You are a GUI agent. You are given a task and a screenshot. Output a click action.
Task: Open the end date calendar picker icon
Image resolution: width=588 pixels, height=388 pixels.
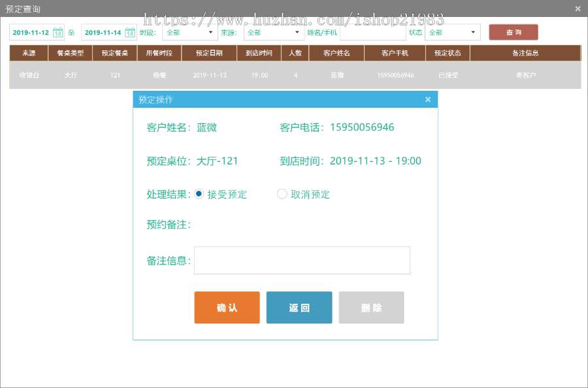130,33
